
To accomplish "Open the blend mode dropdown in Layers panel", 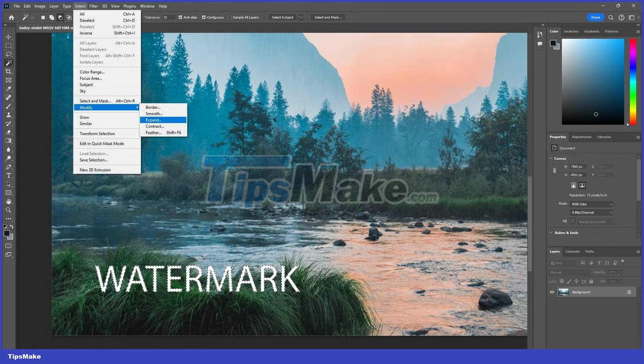I will 569,272.
